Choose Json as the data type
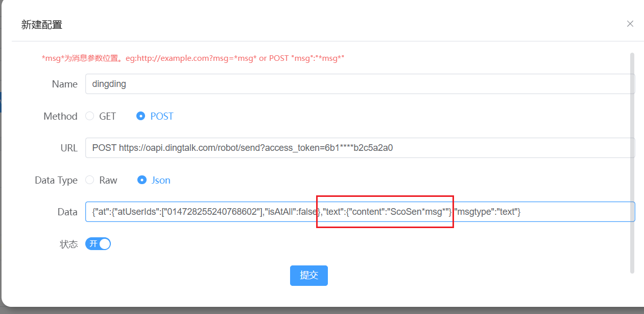This screenshot has width=644, height=314. (x=142, y=180)
